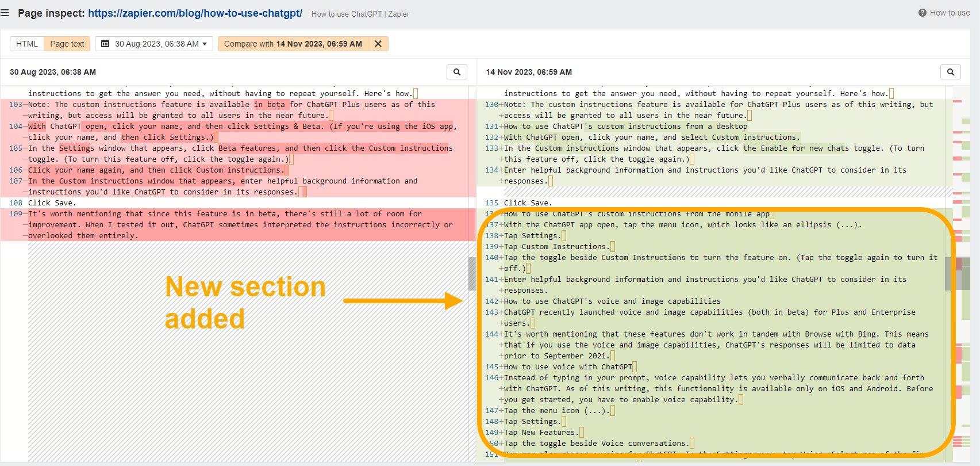Open zapier.com/blog/how-to-use-chatgpt URL link
This screenshot has width=980, height=466.
click(195, 13)
